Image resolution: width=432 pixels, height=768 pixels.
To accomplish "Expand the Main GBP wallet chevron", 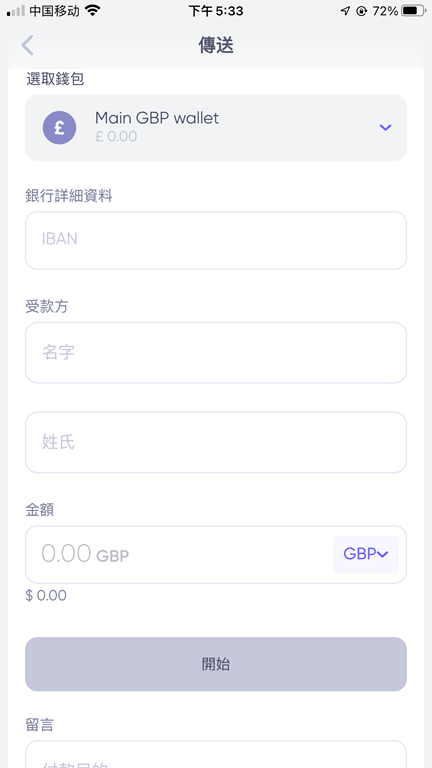I will click(385, 127).
